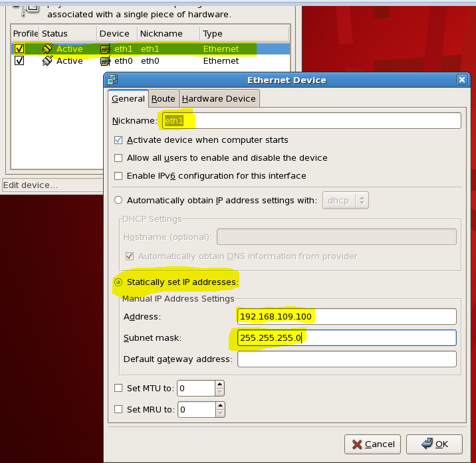Click the eth1 network card device icon
The image size is (476, 463).
click(x=105, y=49)
